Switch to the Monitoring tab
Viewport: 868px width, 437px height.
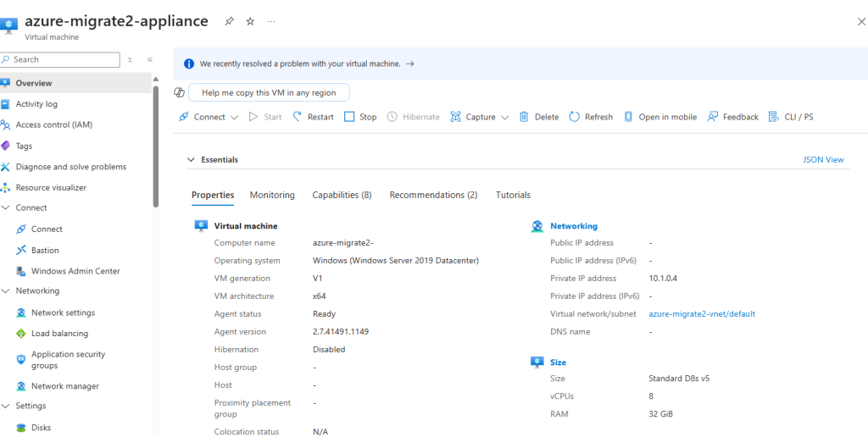point(272,196)
